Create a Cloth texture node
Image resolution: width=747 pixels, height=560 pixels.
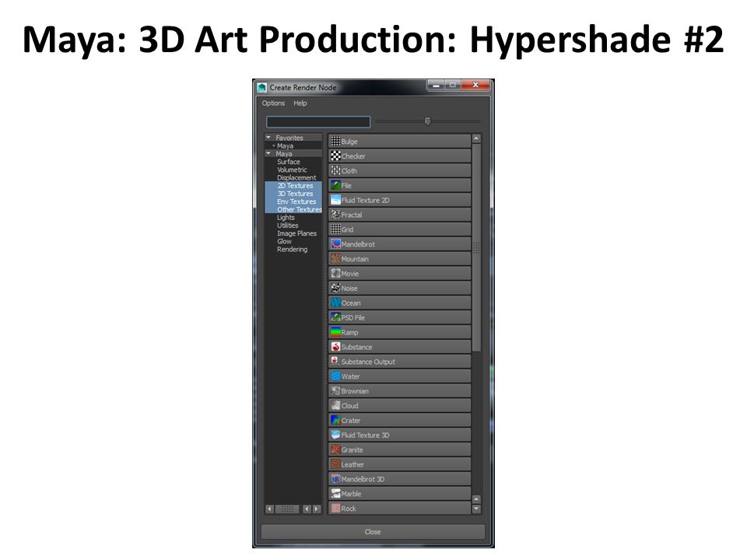tap(399, 171)
